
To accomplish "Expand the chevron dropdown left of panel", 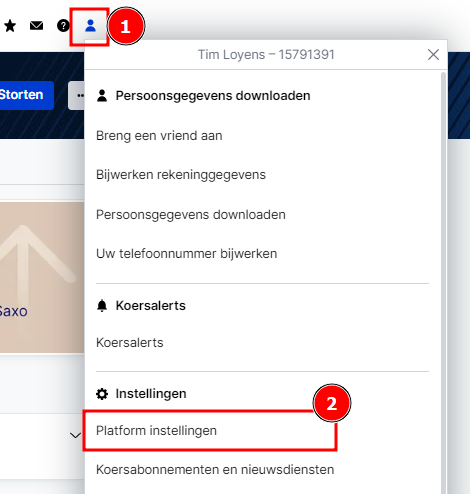I will [76, 435].
